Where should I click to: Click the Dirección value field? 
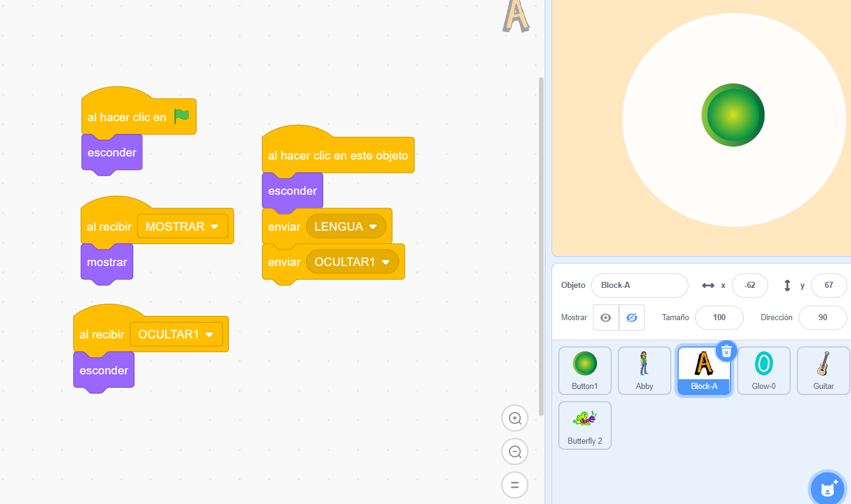(x=822, y=318)
